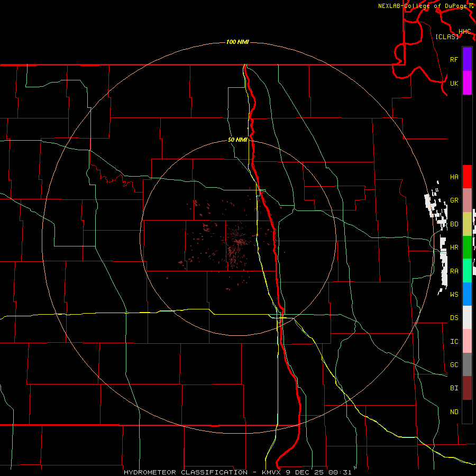Click the "DS" legend label
The width and height of the screenshot is (476, 476).
(x=454, y=317)
